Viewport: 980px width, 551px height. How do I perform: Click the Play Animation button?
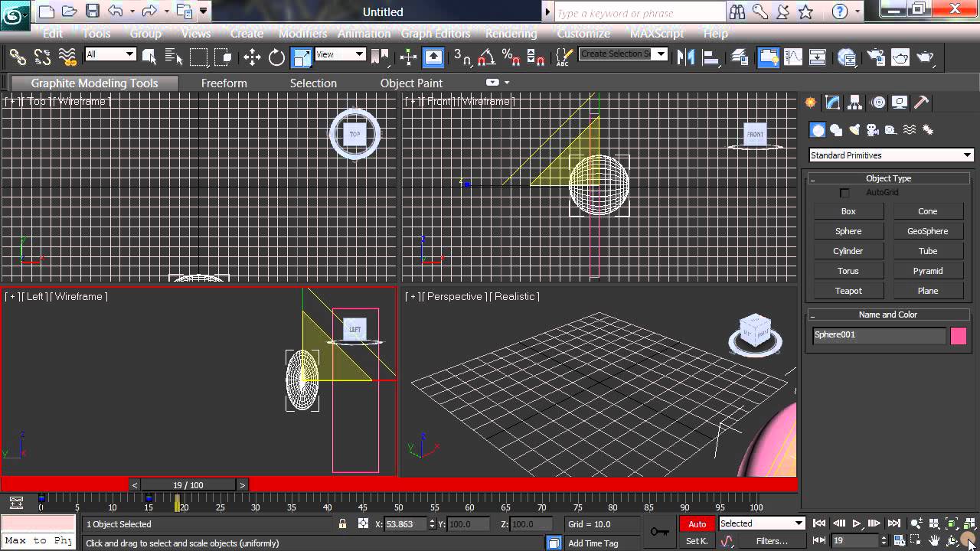[x=857, y=523]
